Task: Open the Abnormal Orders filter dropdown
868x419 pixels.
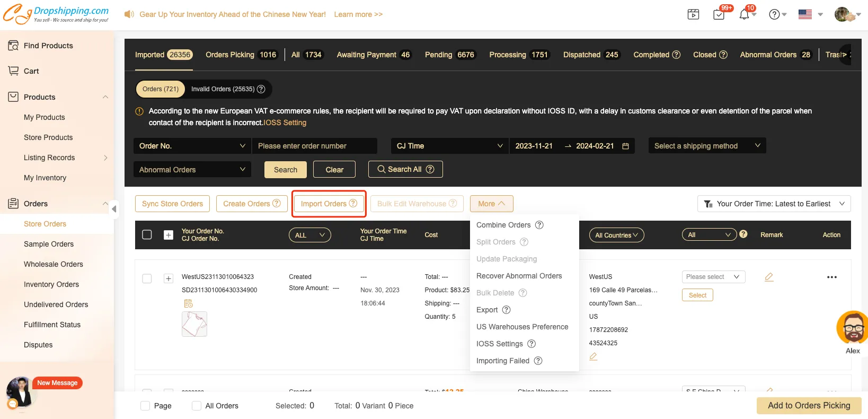Action: [x=191, y=170]
